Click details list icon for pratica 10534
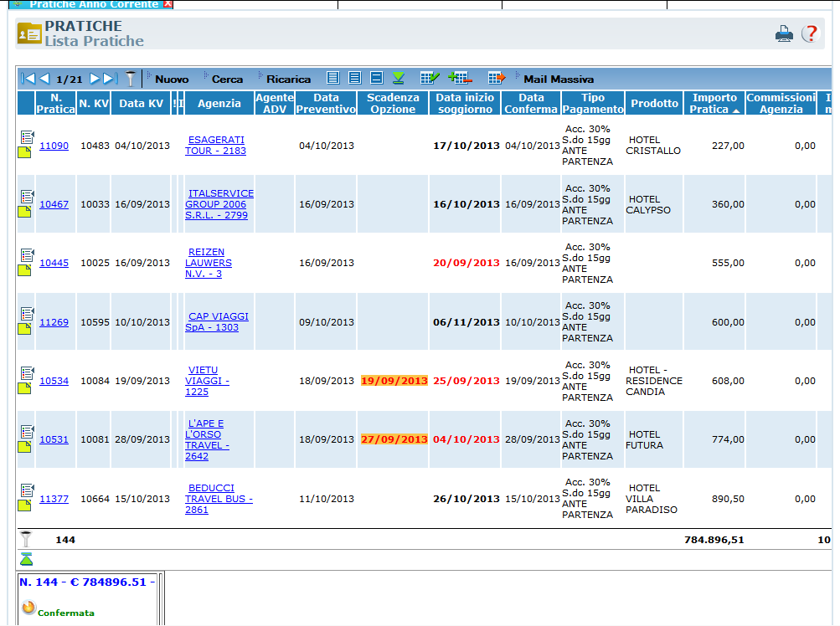840x626 pixels. [27, 372]
